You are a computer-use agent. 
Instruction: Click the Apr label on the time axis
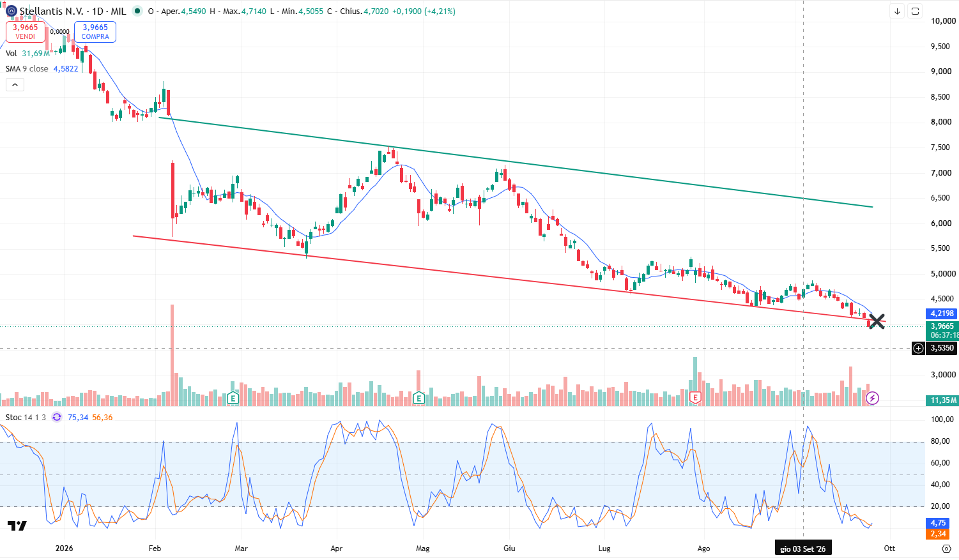(x=337, y=549)
